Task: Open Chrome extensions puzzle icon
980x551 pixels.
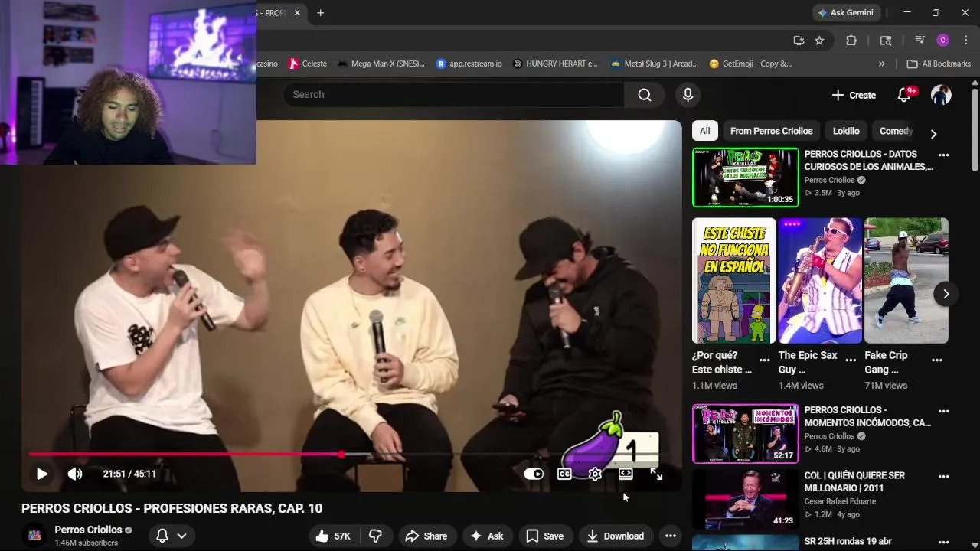Action: click(x=851, y=41)
